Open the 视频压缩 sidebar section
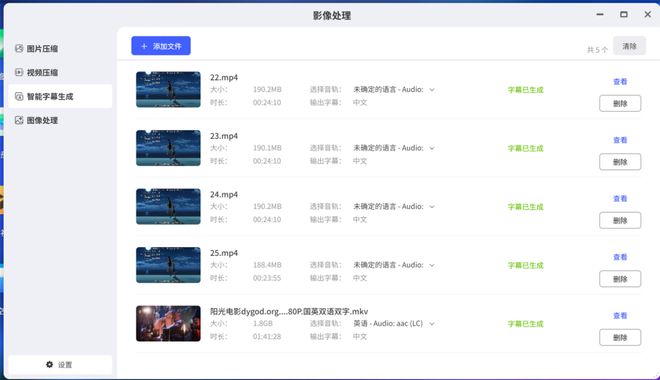The image size is (660, 380). pos(60,72)
